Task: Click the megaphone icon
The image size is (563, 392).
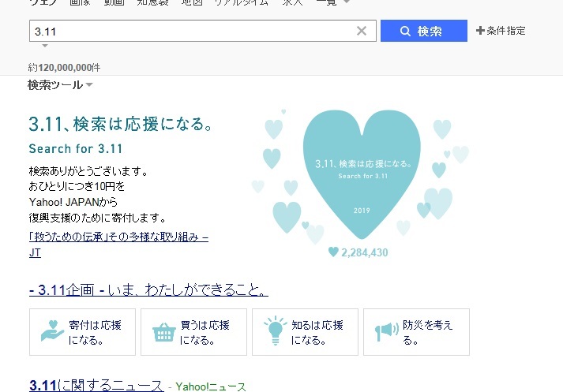Action: coord(387,331)
